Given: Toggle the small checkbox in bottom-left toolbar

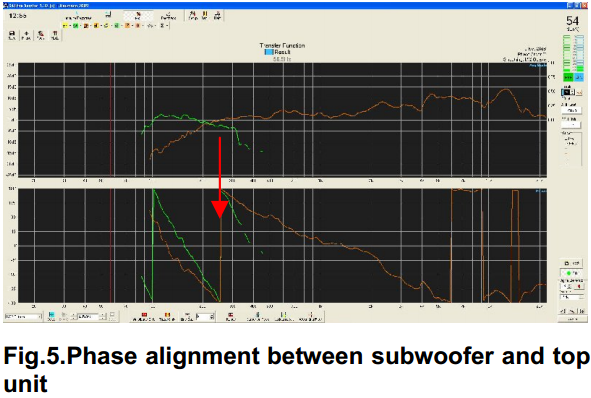Looking at the screenshot, I should click(x=112, y=314).
